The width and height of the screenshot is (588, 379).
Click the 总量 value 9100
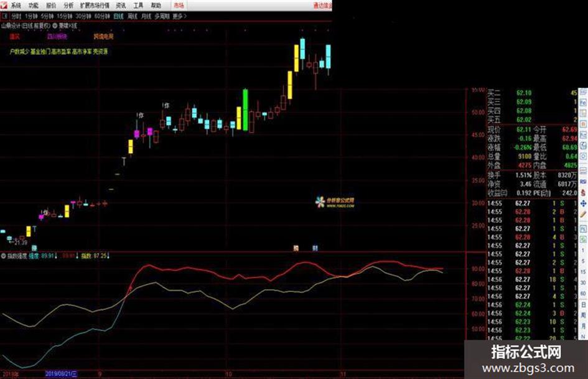(x=525, y=156)
